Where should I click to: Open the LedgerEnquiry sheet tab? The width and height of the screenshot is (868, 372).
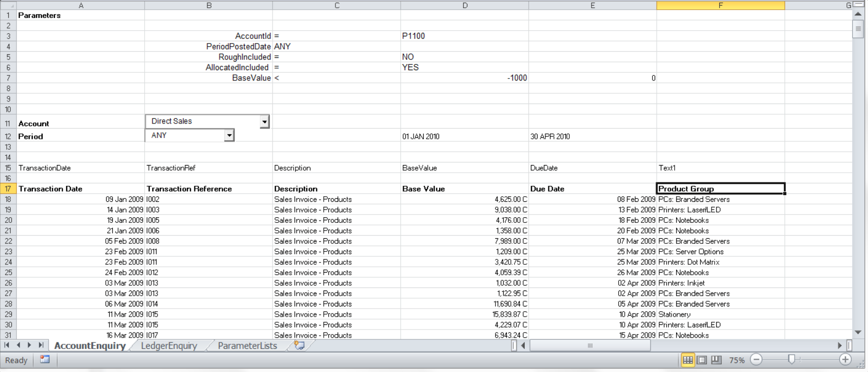(169, 346)
